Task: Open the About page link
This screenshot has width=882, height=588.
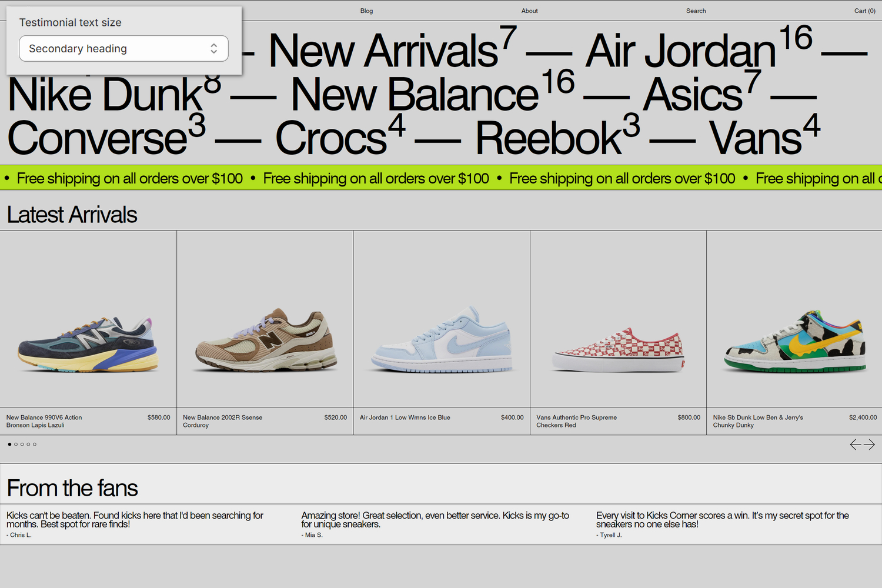Action: pyautogui.click(x=529, y=11)
